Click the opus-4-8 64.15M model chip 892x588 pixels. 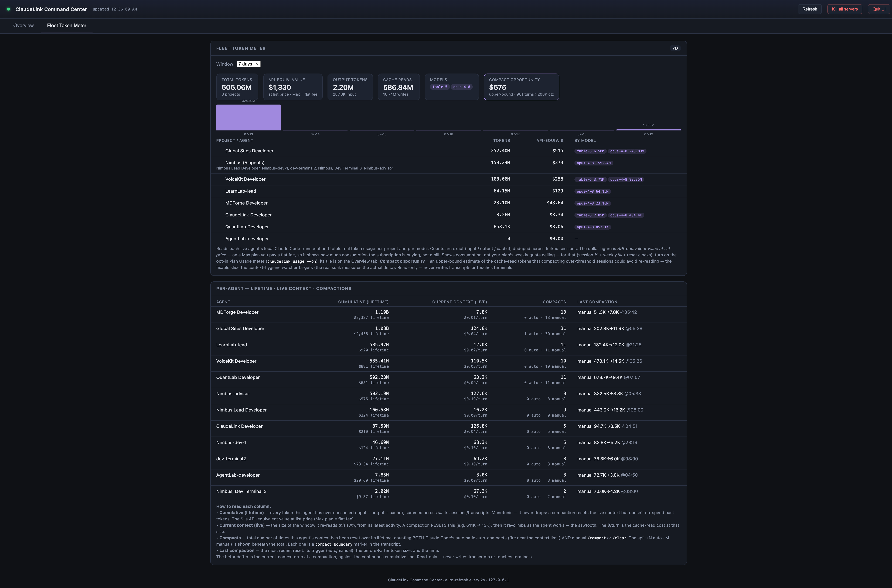593,192
